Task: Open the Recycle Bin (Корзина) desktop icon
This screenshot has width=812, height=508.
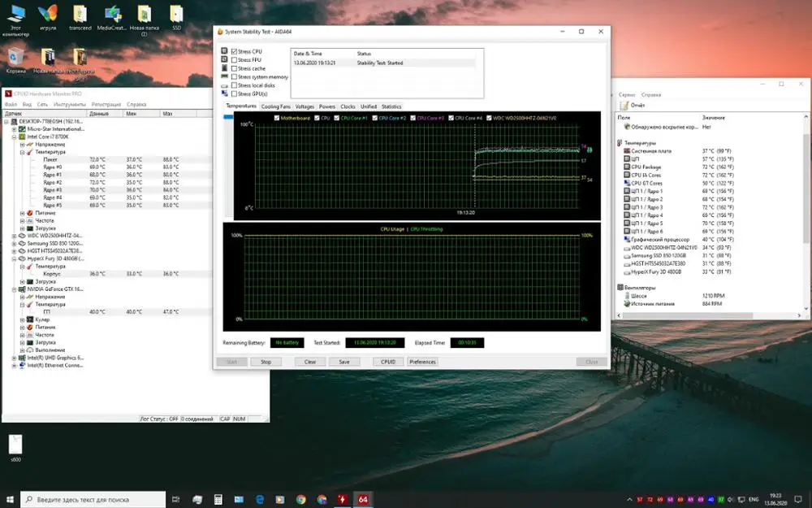Action: (15, 56)
